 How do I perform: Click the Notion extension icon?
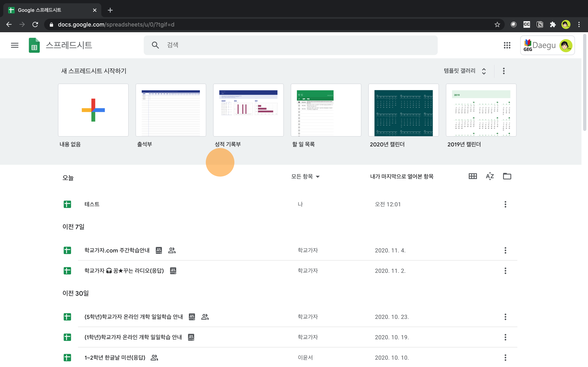pos(540,24)
